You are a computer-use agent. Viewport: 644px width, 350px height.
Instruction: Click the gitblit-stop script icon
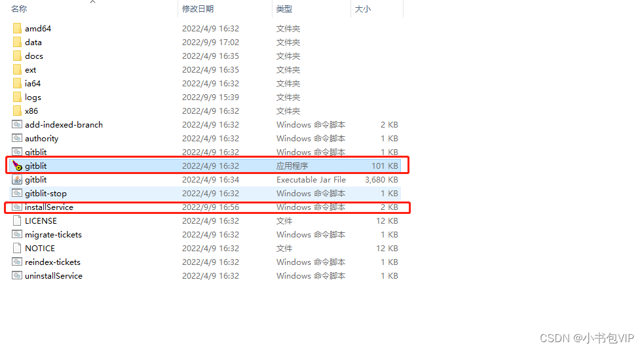click(x=17, y=193)
